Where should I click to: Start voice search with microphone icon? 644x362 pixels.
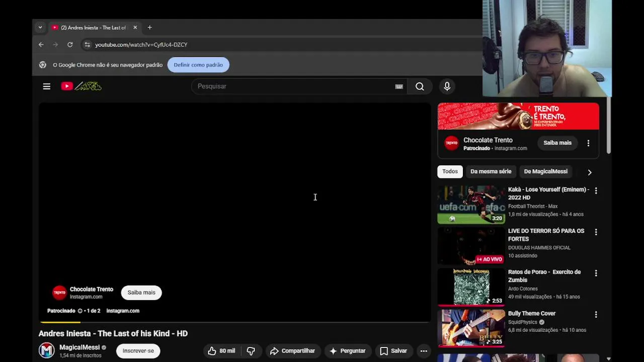point(447,86)
